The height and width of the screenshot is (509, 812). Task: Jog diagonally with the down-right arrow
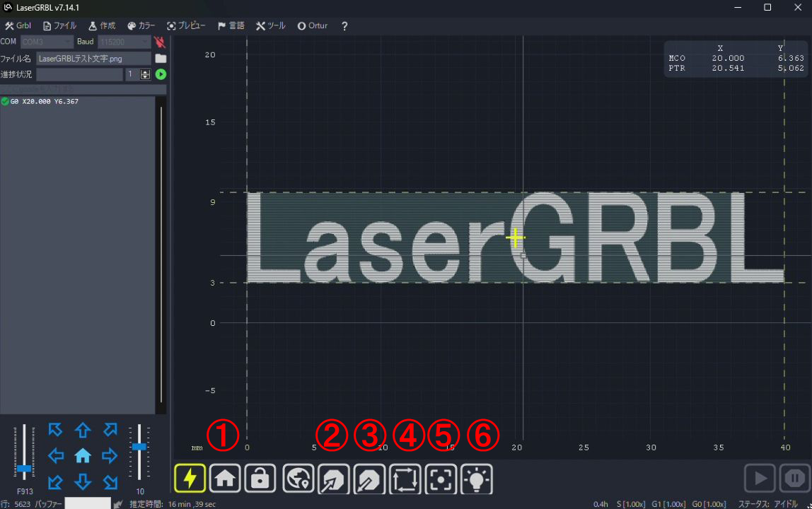110,482
